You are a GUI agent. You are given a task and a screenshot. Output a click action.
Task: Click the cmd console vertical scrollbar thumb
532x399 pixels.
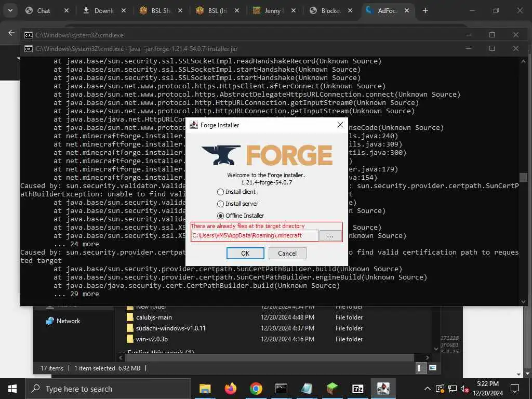tap(523, 178)
